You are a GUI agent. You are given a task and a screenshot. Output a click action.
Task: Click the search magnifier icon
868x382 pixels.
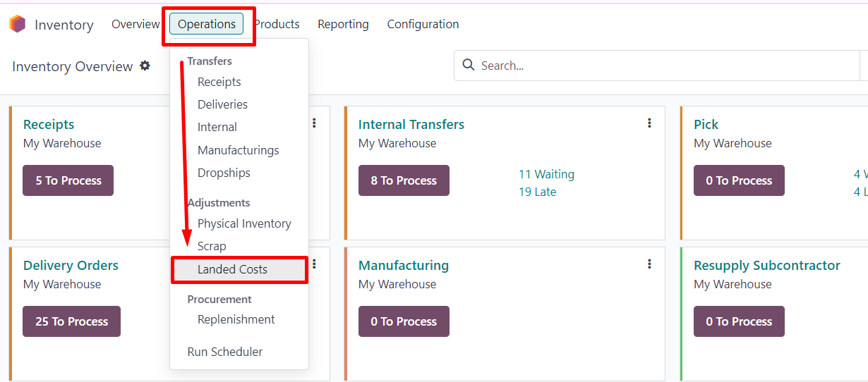click(x=468, y=65)
